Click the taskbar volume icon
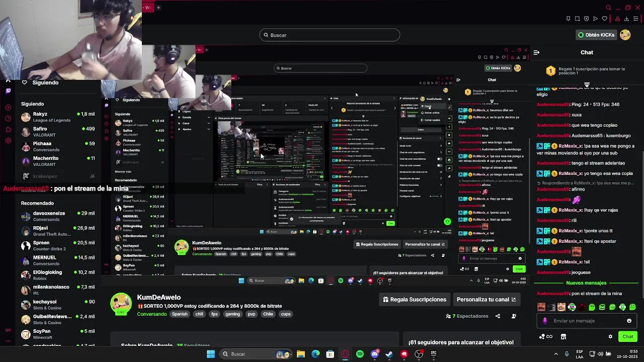The width and height of the screenshot is (644, 362). (600, 354)
